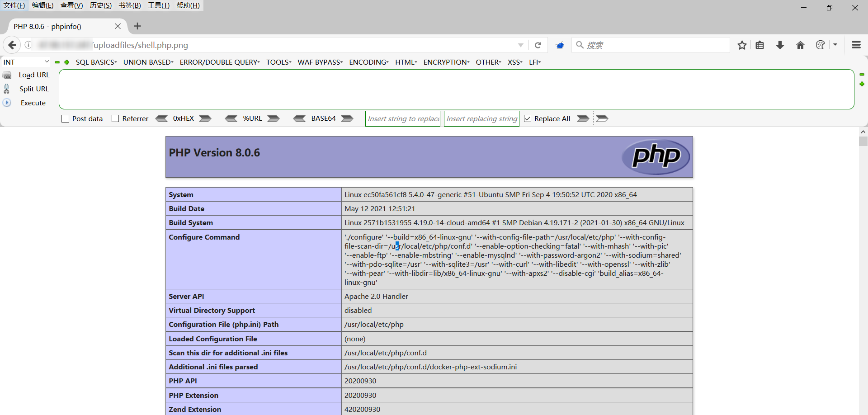
Task: Open 文件(F) menu
Action: 14,5
